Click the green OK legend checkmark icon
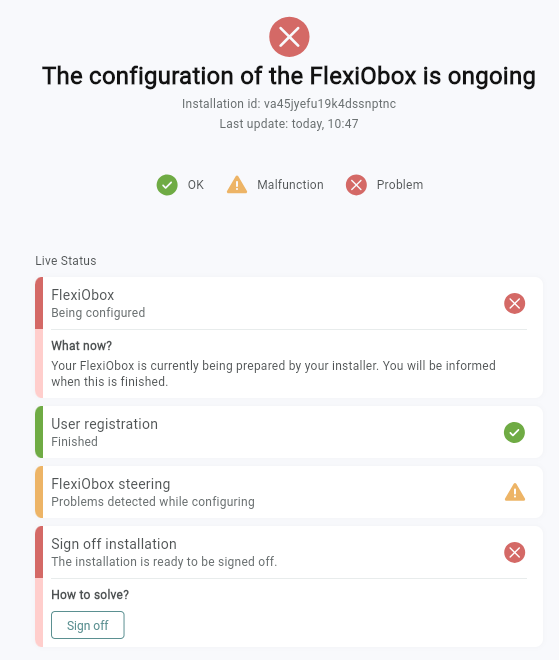 point(167,185)
